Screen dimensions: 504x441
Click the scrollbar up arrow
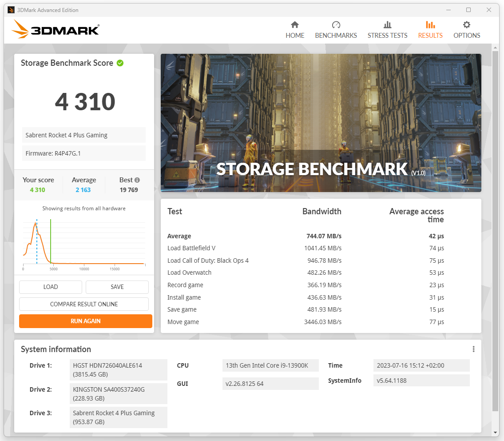click(495, 48)
